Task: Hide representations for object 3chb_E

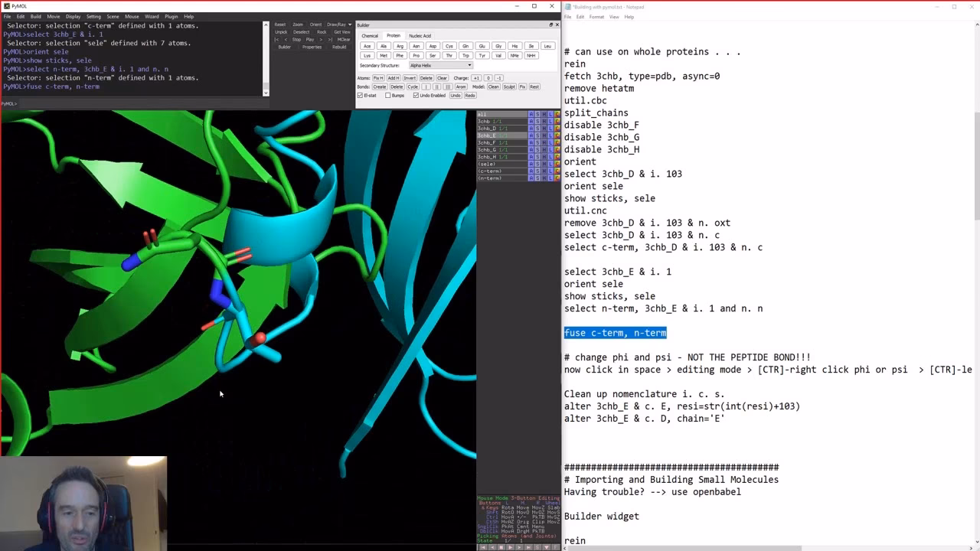Action: tap(545, 135)
